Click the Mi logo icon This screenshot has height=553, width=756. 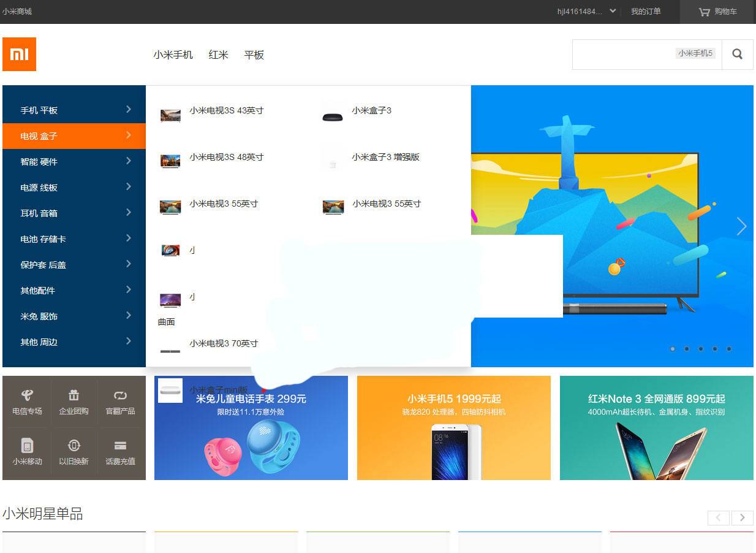click(19, 54)
